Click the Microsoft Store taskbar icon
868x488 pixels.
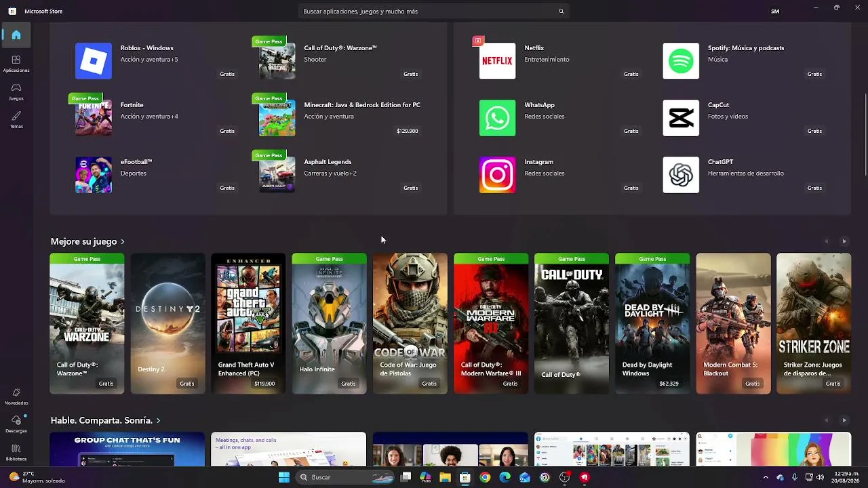point(465,477)
